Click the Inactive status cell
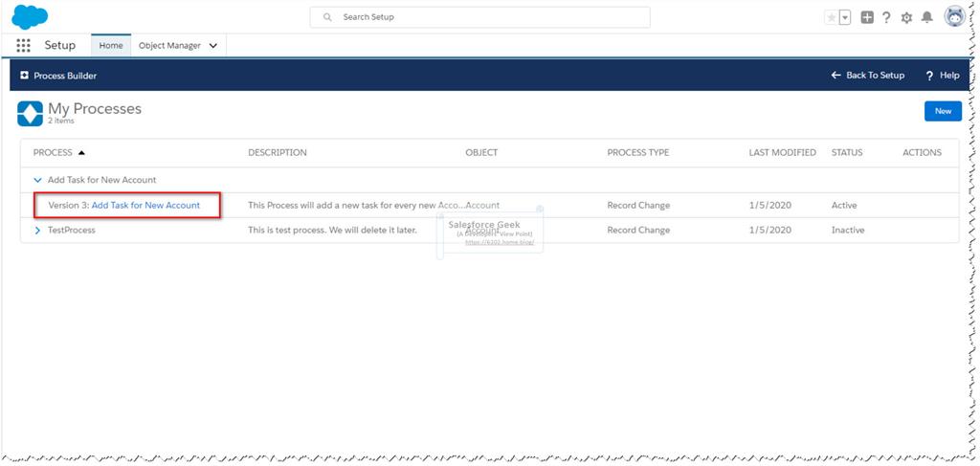This screenshot has height=466, width=980. [x=848, y=230]
